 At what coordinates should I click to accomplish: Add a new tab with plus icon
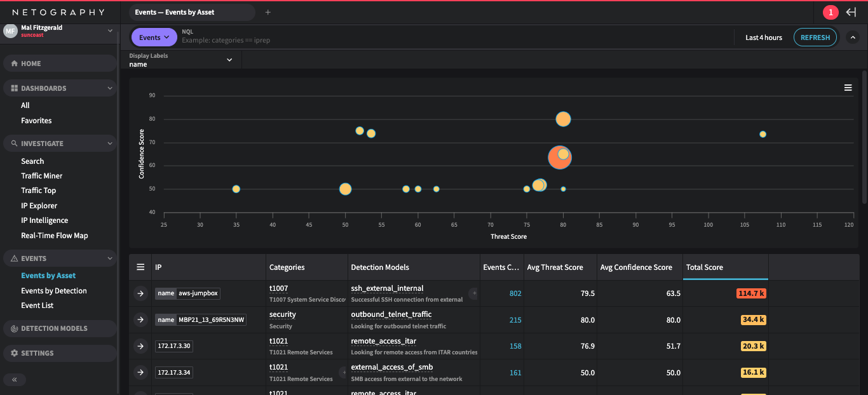coord(268,12)
